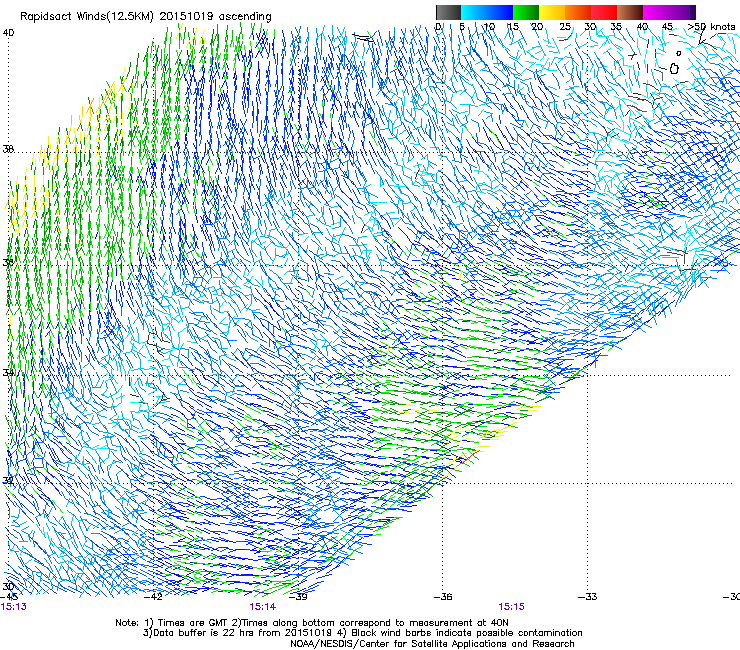Click the green 15-20 knots color segment
This screenshot has width=740, height=650.
coord(526,12)
